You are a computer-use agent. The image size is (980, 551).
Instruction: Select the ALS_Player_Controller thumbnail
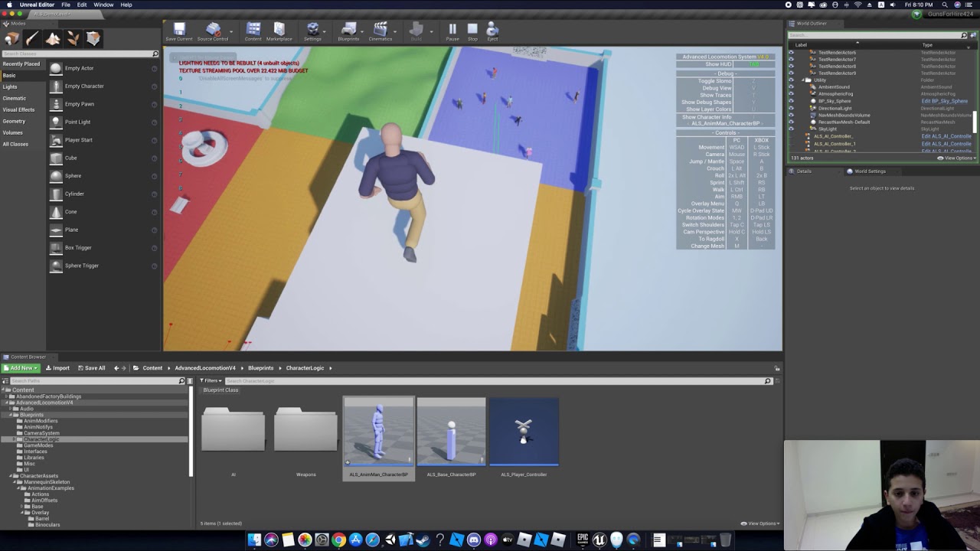click(524, 432)
